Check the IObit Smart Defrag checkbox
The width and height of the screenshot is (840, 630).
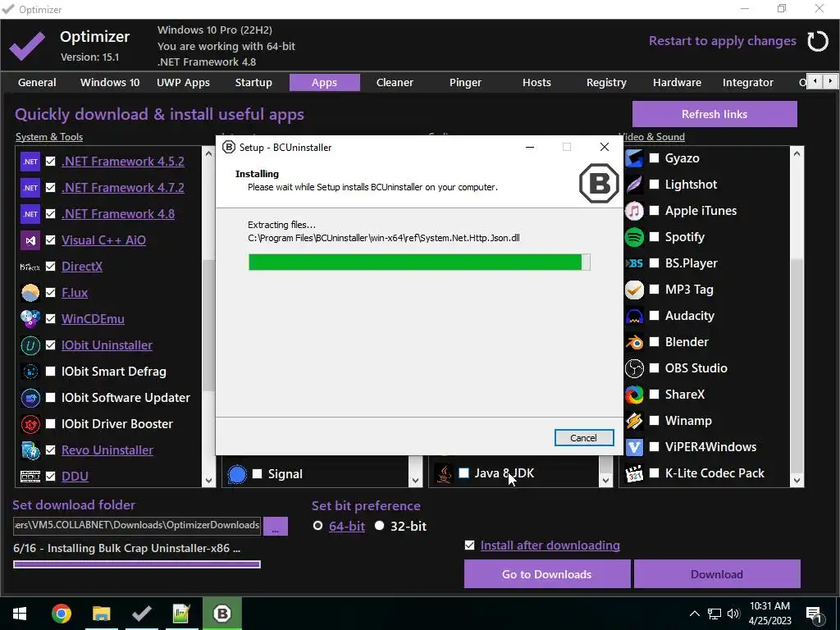coord(50,372)
